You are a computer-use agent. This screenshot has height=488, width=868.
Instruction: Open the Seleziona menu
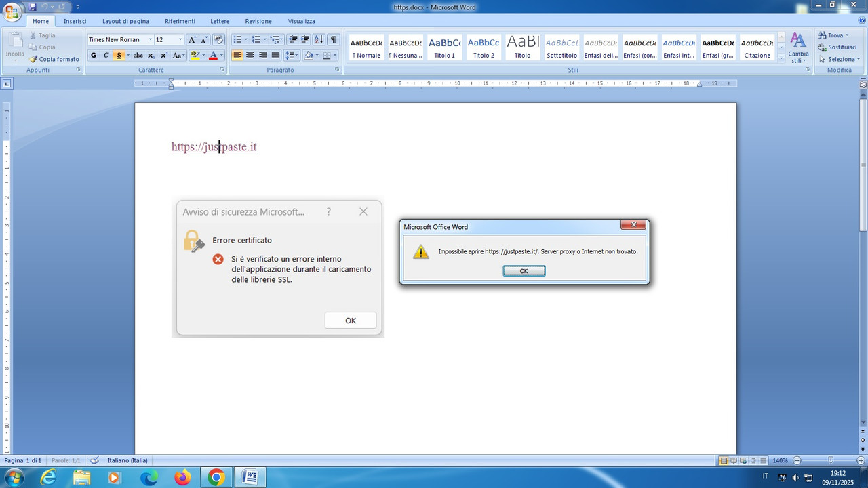pyautogui.click(x=839, y=59)
